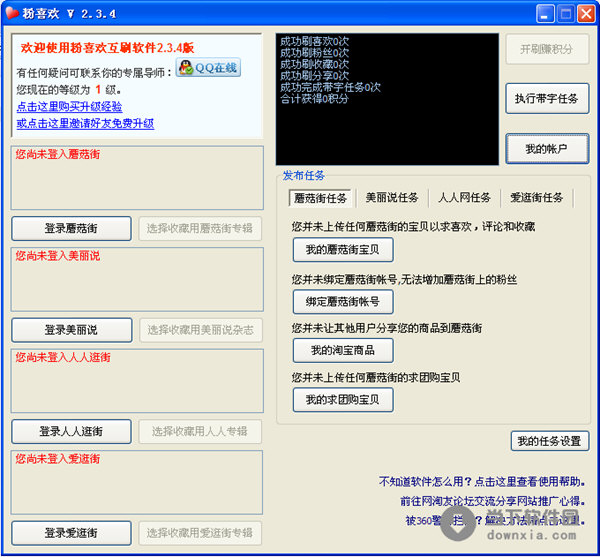Open 我的任务设置 settings button

click(x=549, y=441)
